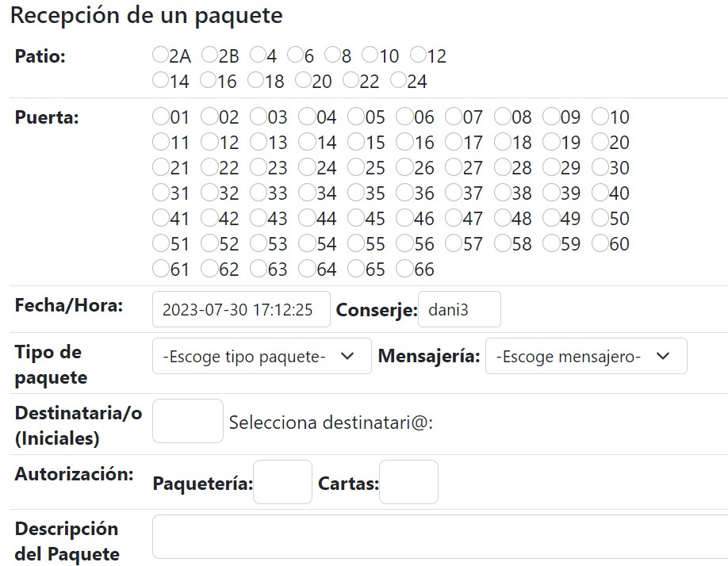Click the Conserje field containing dani3

[x=459, y=309]
